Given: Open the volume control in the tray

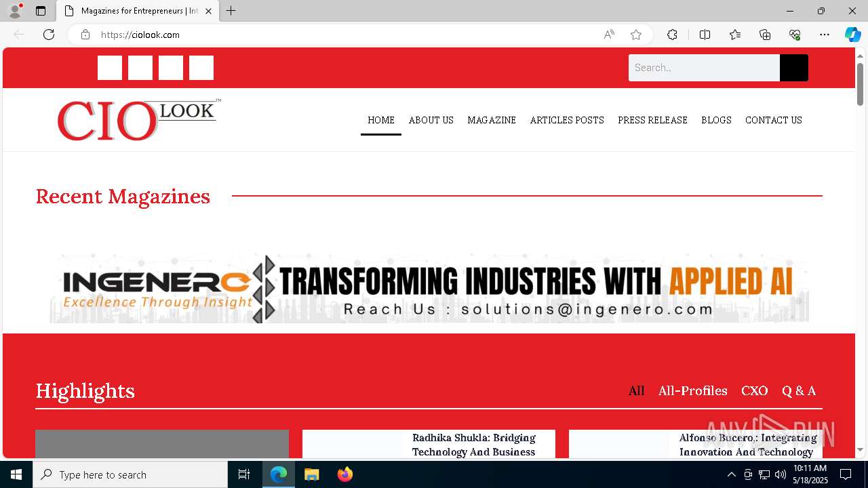Looking at the screenshot, I should coord(781,474).
